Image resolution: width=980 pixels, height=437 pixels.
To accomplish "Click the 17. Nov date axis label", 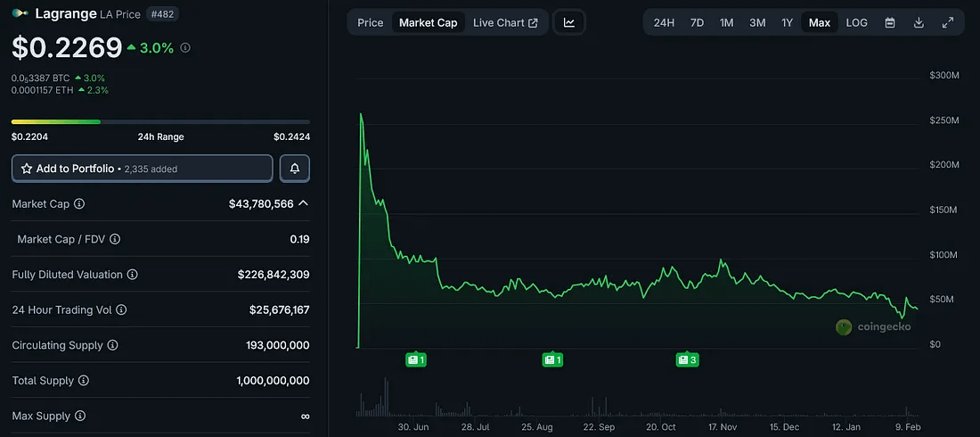I will coord(722,426).
